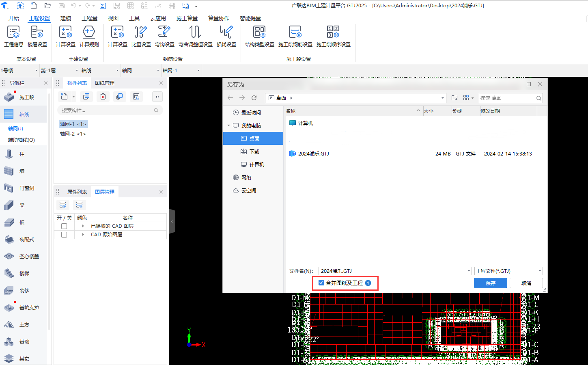Select 土方 earthwork category in navigation
The height and width of the screenshot is (365, 588).
click(24, 325)
